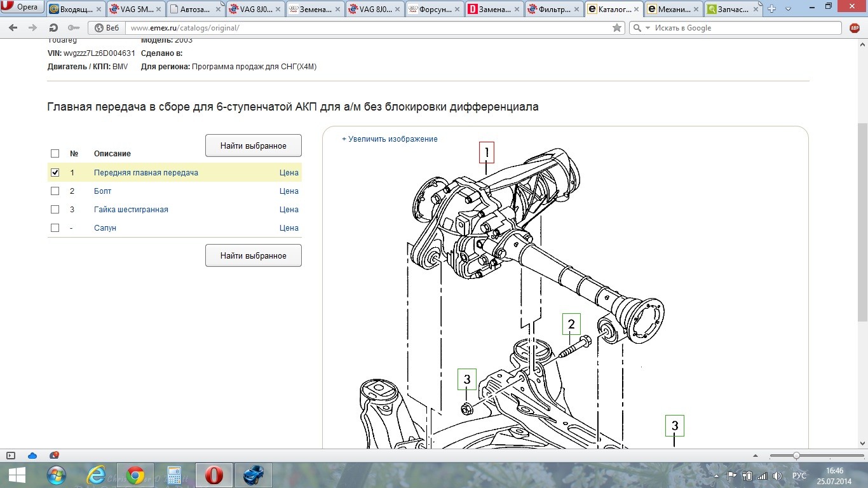Image resolution: width=868 pixels, height=488 pixels.
Task: Show hidden system tray icons
Action: coord(715,475)
